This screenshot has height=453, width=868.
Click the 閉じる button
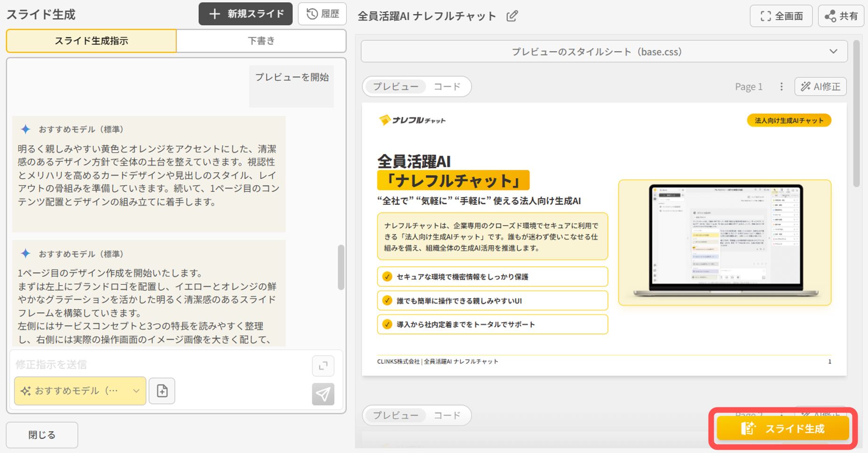pos(42,435)
